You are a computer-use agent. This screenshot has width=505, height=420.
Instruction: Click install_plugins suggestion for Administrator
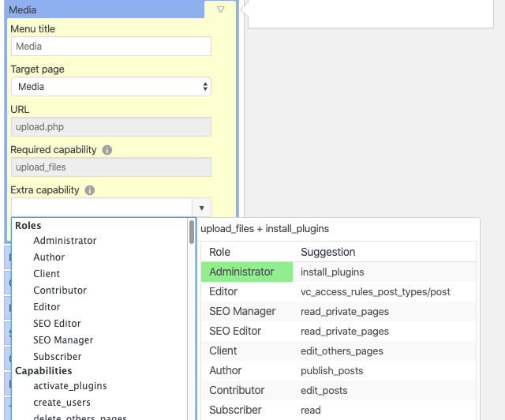332,272
